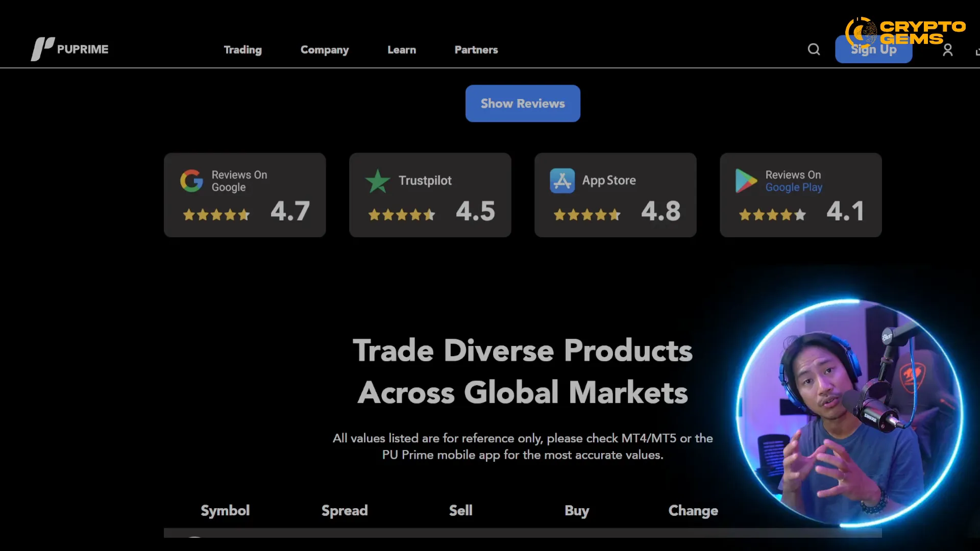
Task: Open the App Store rating card
Action: point(616,195)
